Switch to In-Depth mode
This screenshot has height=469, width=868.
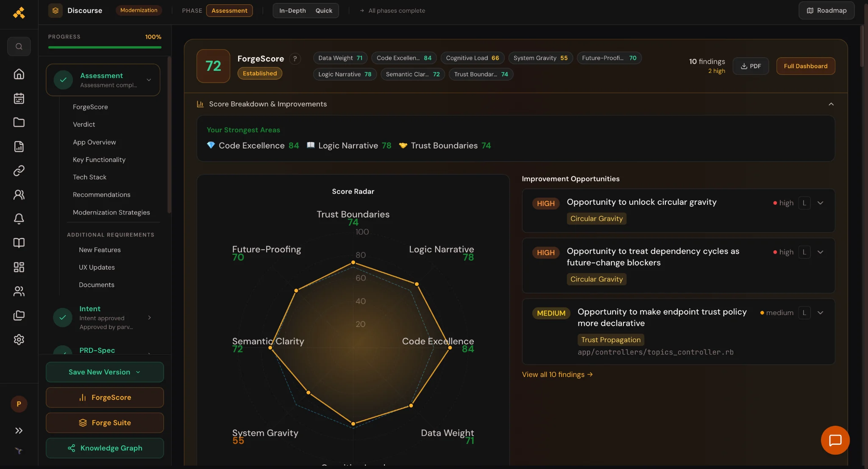click(x=292, y=11)
